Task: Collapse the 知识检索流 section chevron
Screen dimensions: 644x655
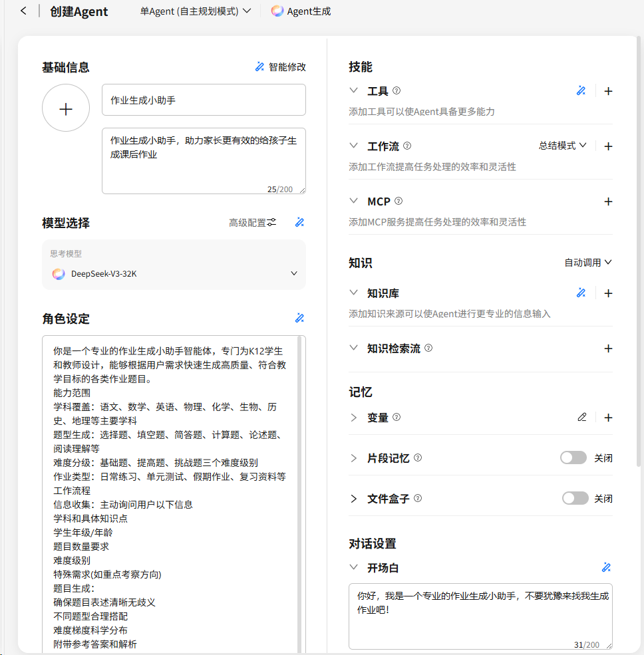Action: [353, 348]
